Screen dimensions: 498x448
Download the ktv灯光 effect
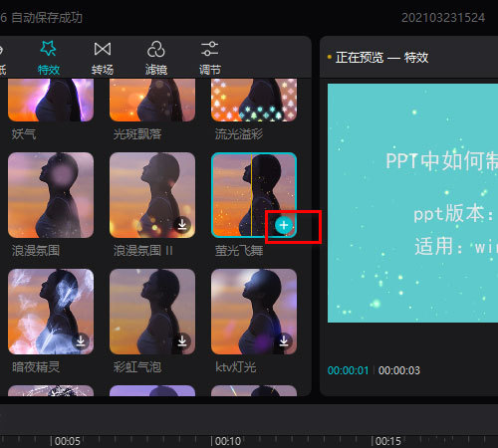[x=284, y=341]
